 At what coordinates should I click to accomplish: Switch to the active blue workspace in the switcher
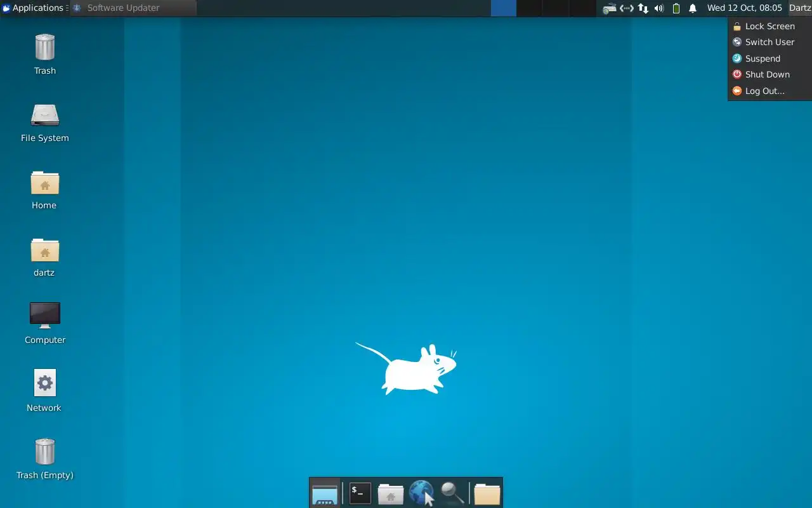504,8
